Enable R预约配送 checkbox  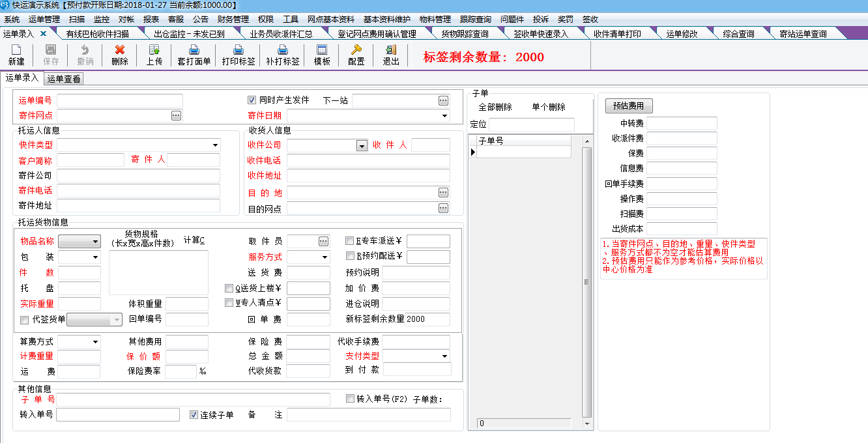point(350,256)
